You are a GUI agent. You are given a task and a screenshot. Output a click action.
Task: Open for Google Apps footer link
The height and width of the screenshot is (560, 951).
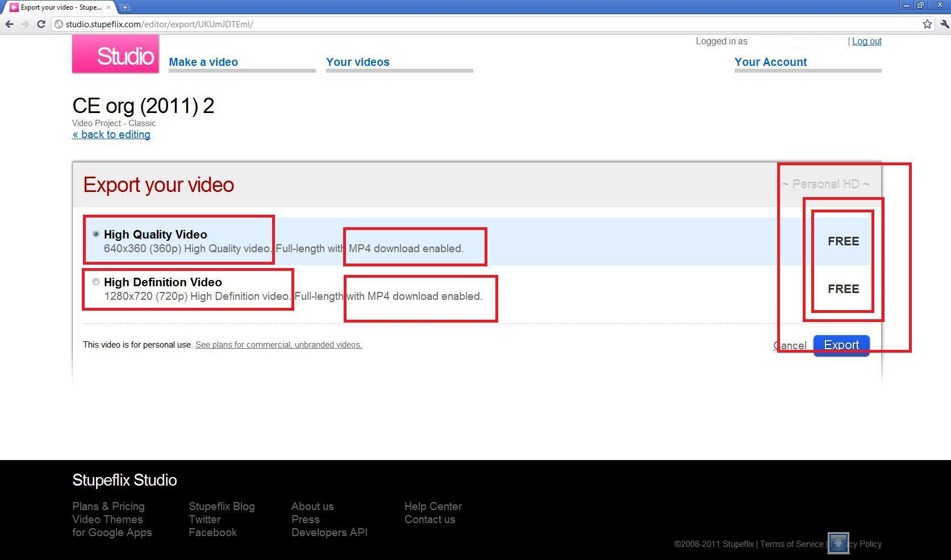(x=112, y=532)
